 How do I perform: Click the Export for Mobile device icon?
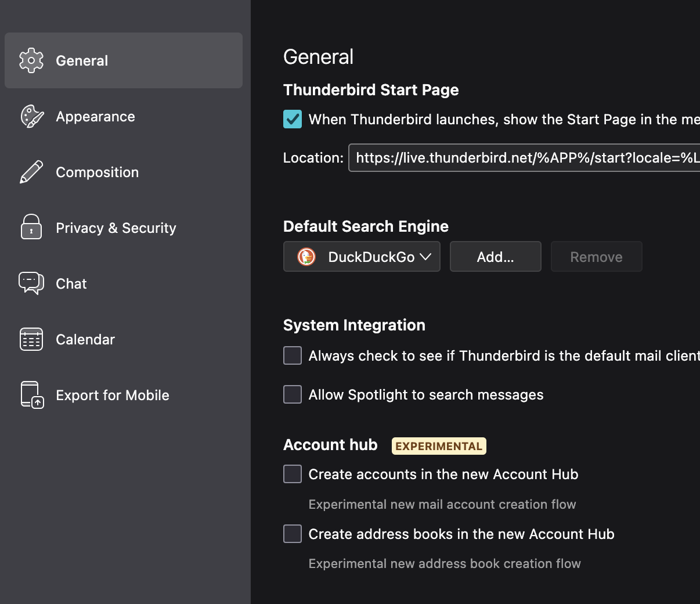(x=32, y=395)
